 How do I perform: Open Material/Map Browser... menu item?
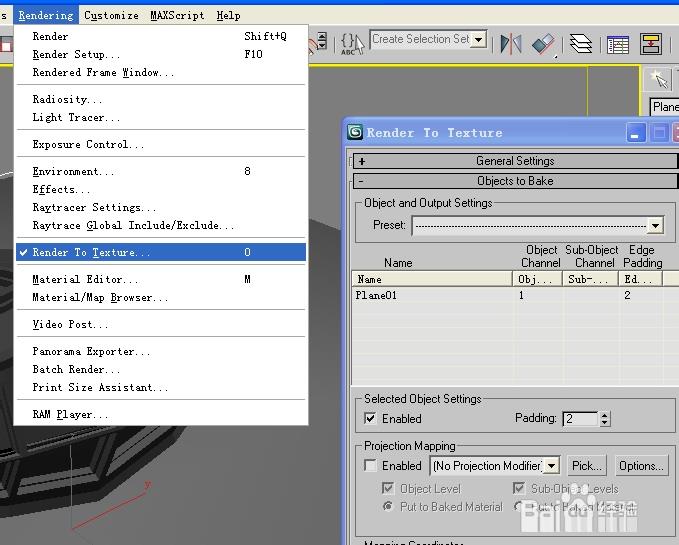tap(161, 297)
